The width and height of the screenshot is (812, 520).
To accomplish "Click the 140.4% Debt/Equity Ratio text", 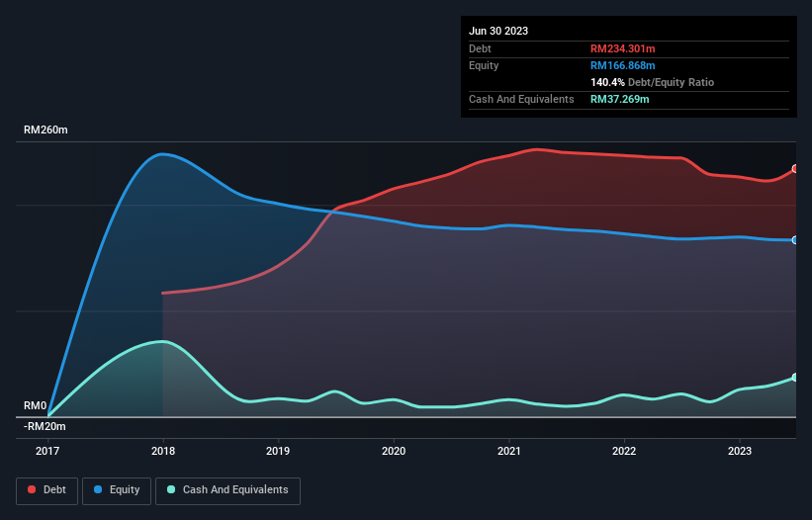I will click(652, 82).
